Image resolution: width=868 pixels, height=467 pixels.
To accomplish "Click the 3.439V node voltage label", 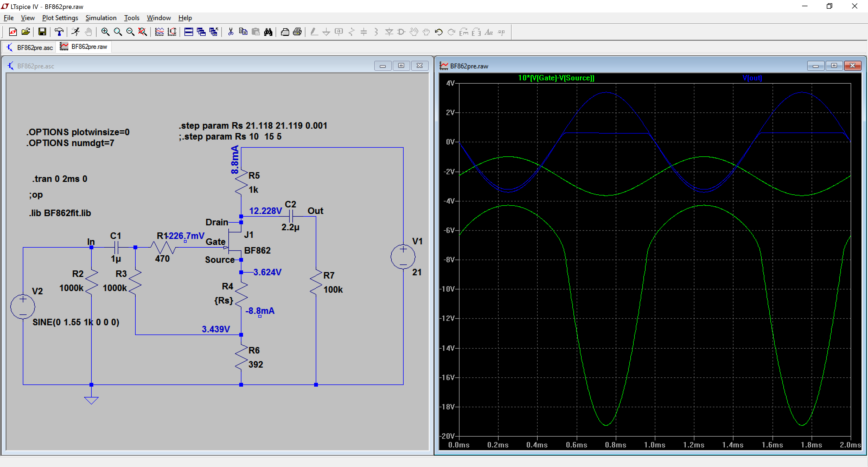I will (216, 329).
